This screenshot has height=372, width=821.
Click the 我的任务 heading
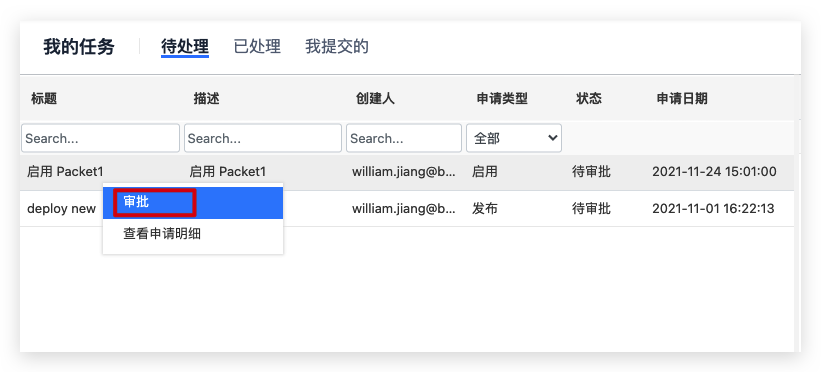(x=79, y=47)
